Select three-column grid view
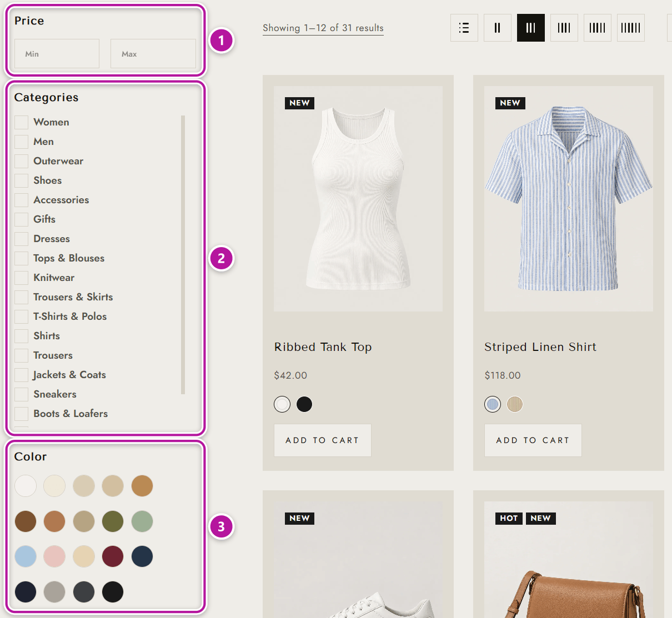This screenshot has width=672, height=618. [x=531, y=28]
